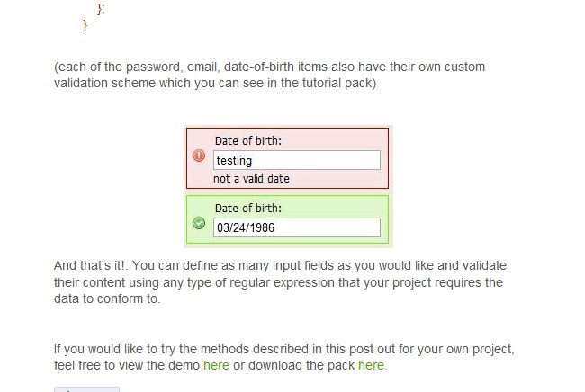Focus the date field showing 03/24/1986
This screenshot has height=392, width=585.
(296, 227)
